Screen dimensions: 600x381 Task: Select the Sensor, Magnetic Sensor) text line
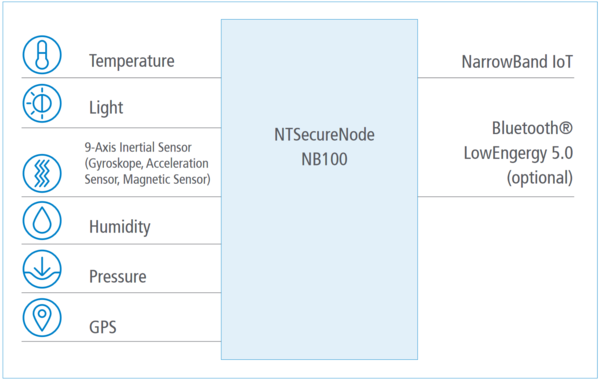147,179
